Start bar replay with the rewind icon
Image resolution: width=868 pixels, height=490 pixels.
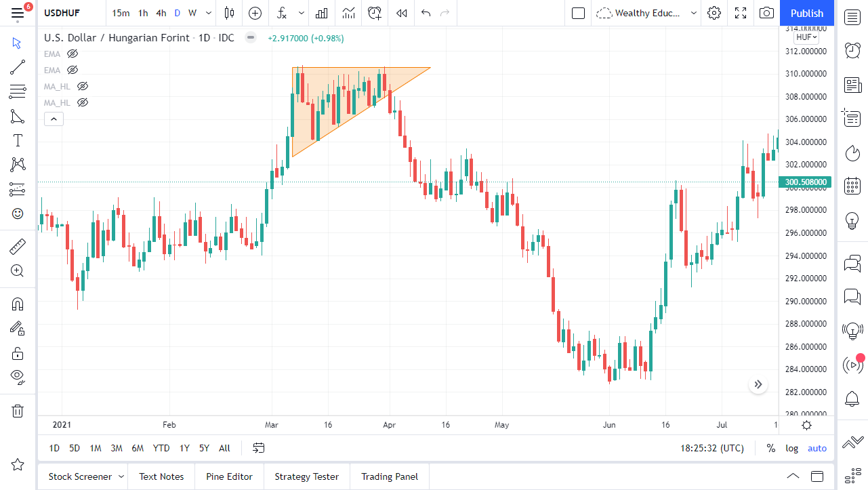(x=402, y=13)
